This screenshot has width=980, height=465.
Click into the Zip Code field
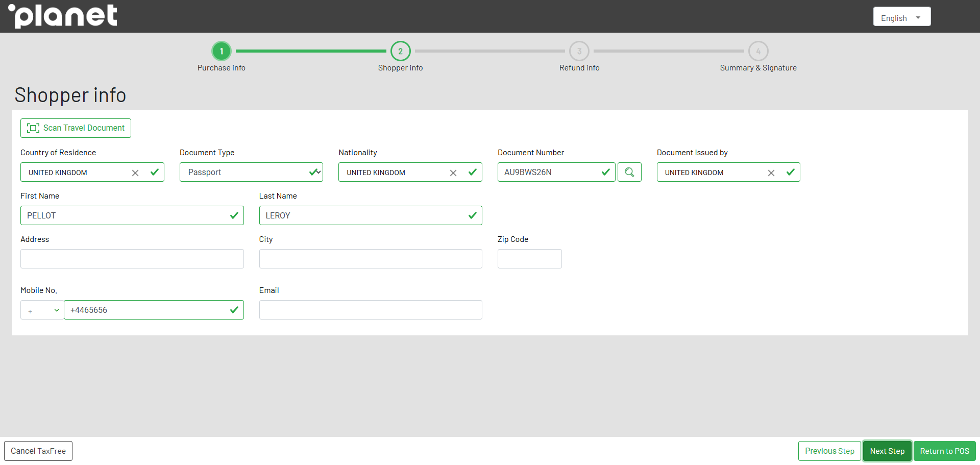click(529, 259)
